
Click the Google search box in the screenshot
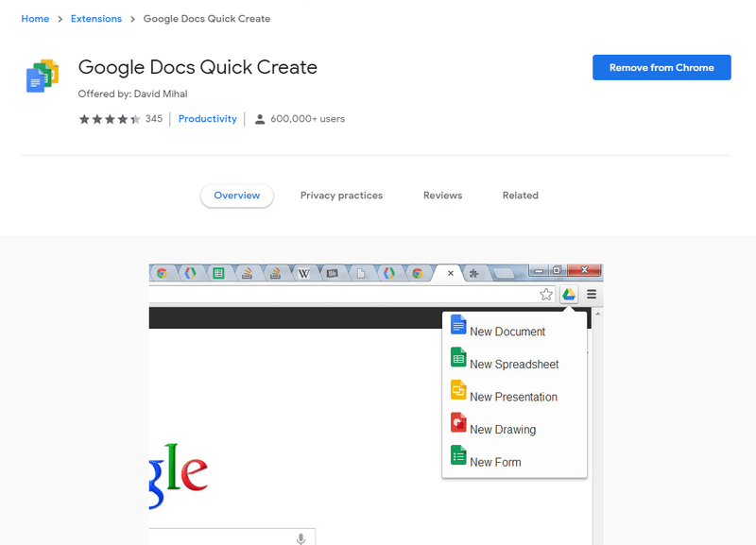pyautogui.click(x=232, y=536)
